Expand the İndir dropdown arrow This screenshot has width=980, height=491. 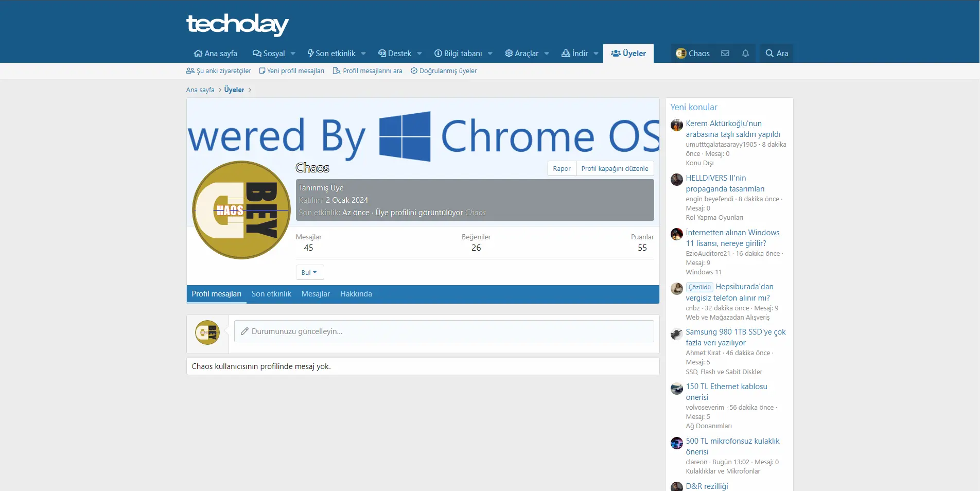(x=596, y=54)
